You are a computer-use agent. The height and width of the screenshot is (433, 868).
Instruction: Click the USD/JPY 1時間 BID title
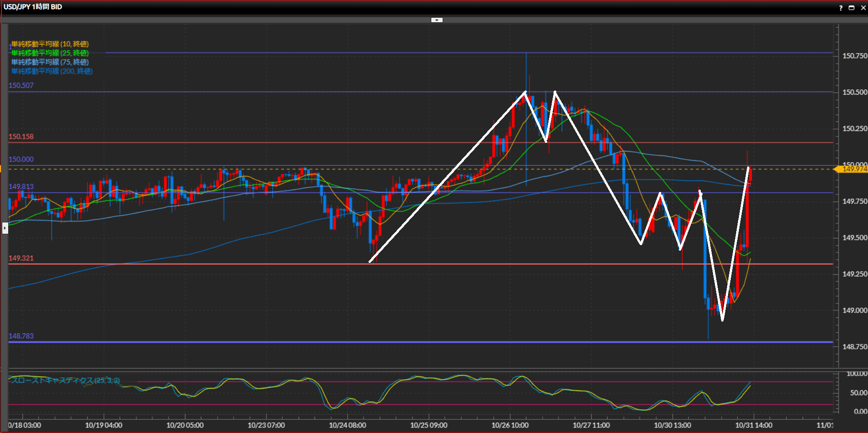[x=33, y=7]
